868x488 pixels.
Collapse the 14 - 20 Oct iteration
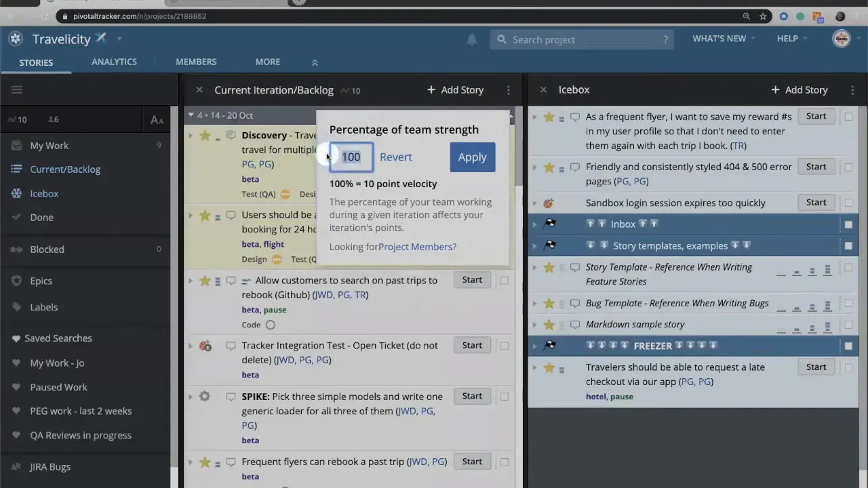point(191,115)
